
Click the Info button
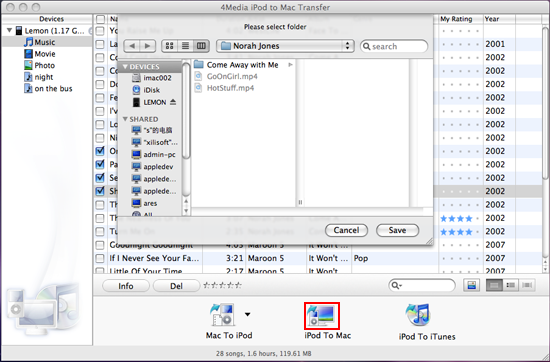pyautogui.click(x=126, y=286)
